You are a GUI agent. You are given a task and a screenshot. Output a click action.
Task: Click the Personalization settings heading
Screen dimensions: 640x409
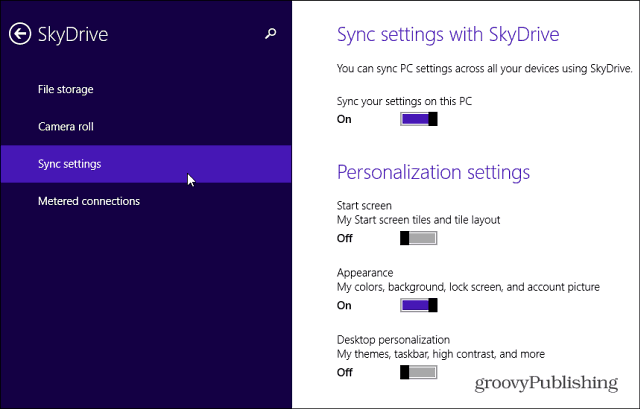tap(433, 172)
